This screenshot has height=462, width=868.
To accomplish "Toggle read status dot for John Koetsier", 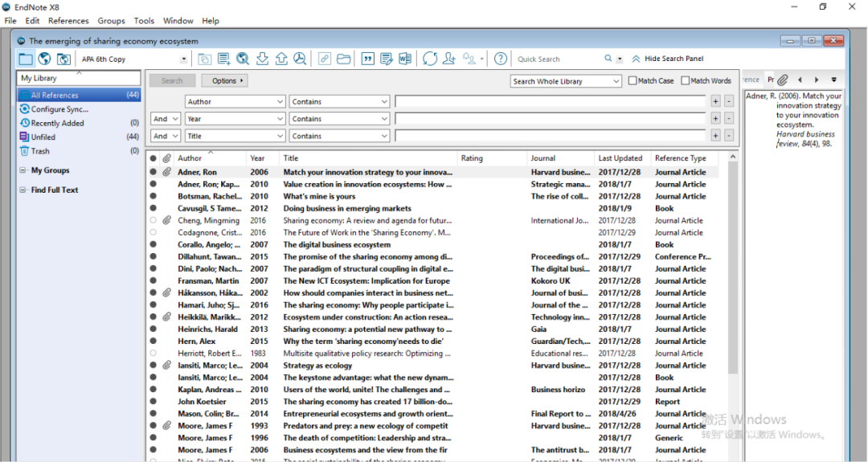I will tap(154, 401).
